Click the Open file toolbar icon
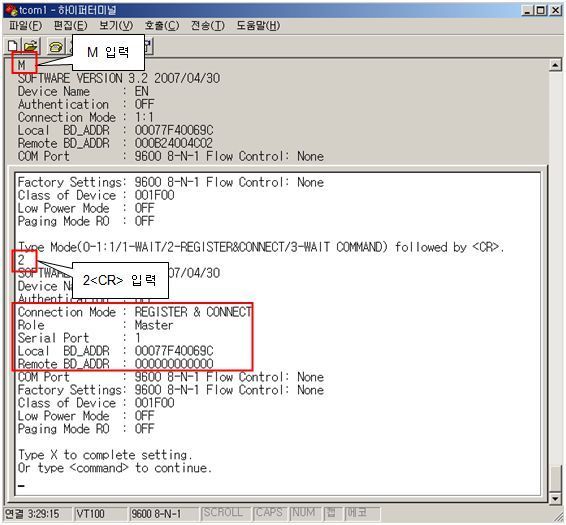Viewport: 566px width, 525px height. point(31,46)
